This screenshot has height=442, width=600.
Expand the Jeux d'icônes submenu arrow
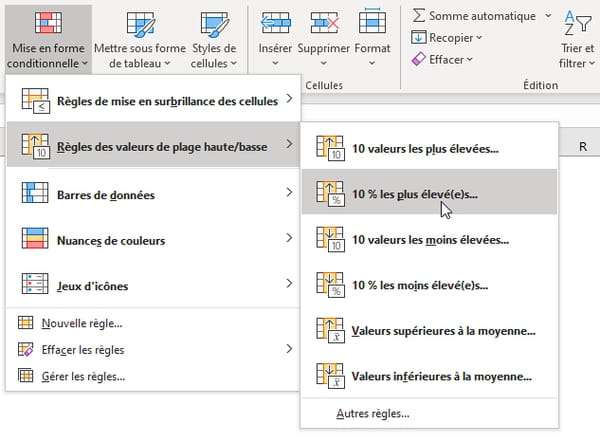click(289, 283)
